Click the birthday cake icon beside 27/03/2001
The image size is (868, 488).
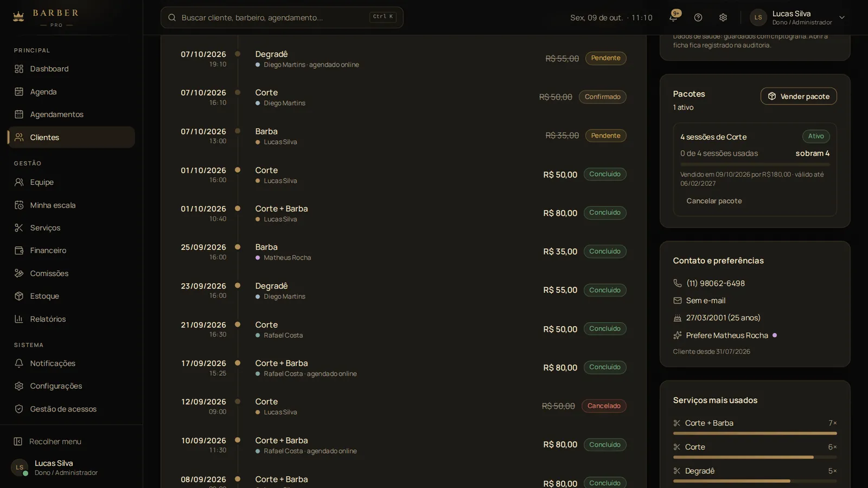point(678,318)
